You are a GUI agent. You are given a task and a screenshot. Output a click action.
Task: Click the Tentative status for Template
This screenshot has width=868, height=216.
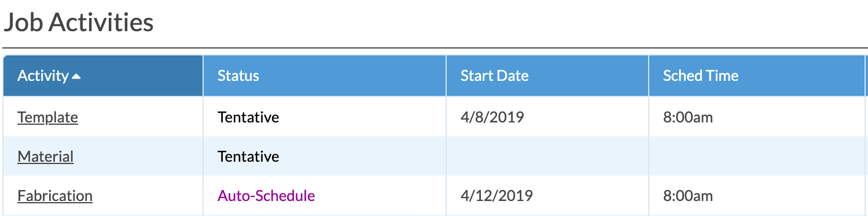[248, 117]
